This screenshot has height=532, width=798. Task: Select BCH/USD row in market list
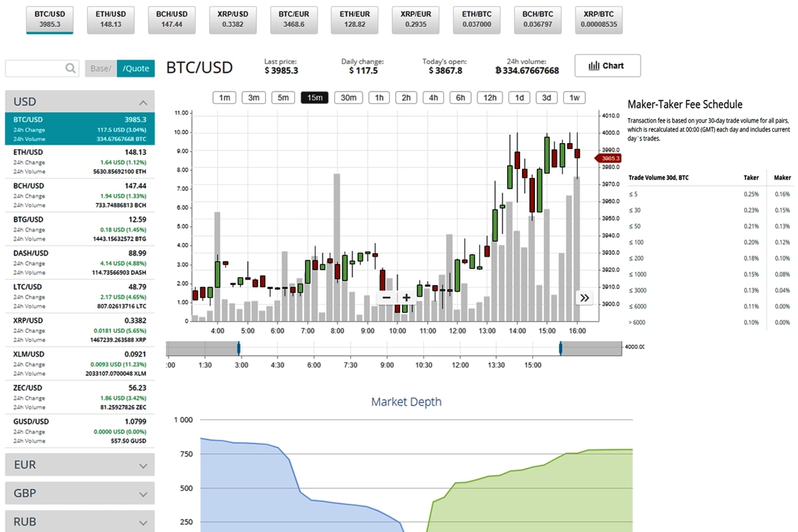coord(80,195)
